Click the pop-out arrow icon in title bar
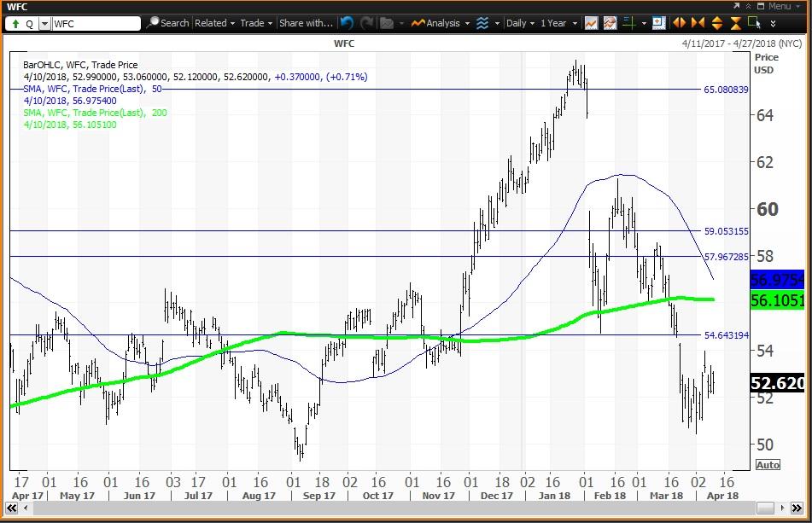812x523 pixels. click(x=736, y=6)
